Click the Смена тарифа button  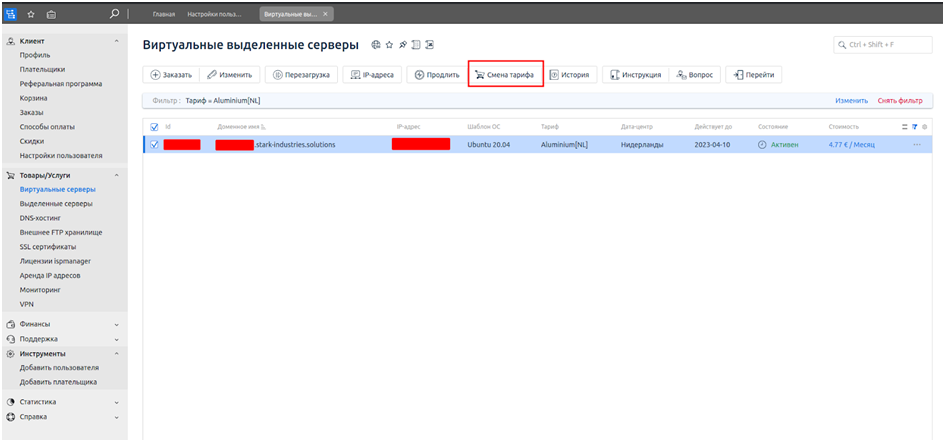(506, 75)
